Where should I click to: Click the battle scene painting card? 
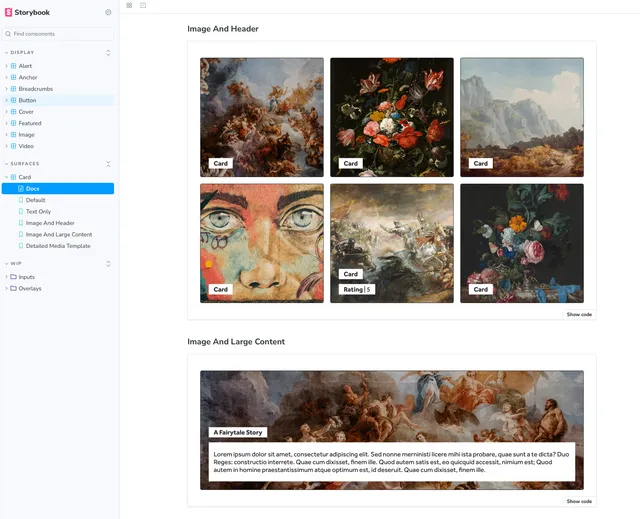[392, 243]
